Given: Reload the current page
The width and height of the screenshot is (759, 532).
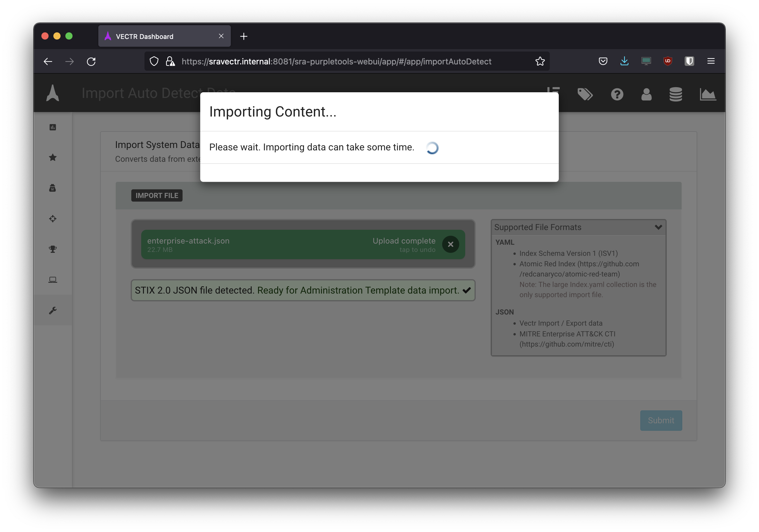Looking at the screenshot, I should (x=91, y=61).
